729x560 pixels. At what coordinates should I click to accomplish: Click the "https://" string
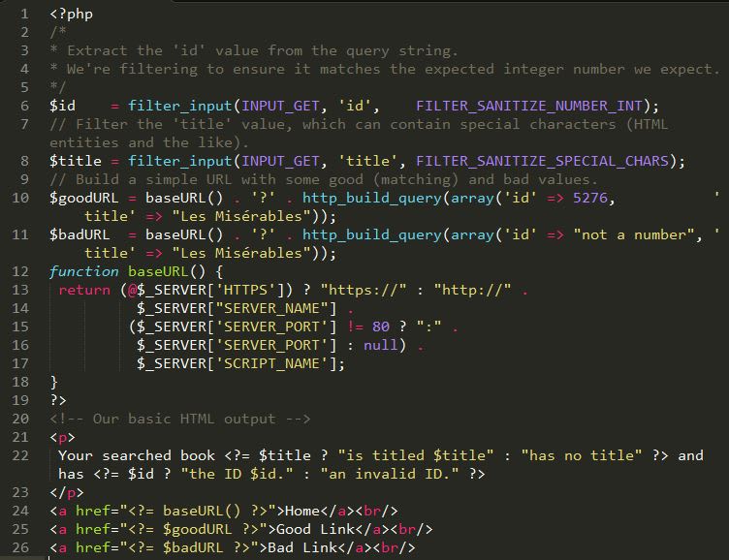pos(364,290)
